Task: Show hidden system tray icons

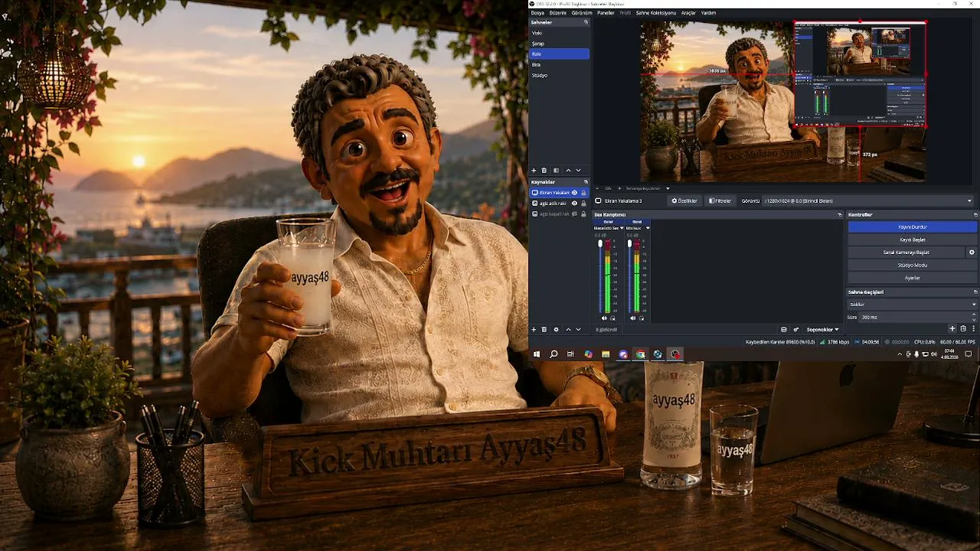Action: tap(900, 354)
